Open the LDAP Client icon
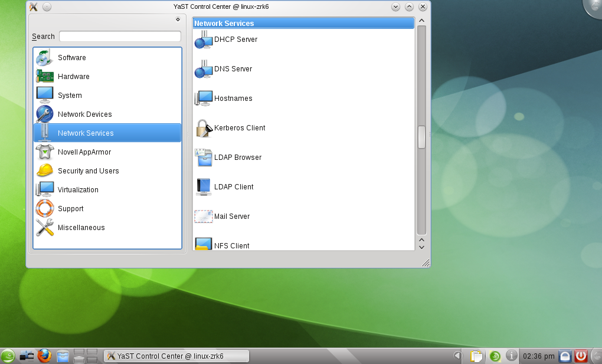This screenshot has width=602, height=364. [204, 187]
